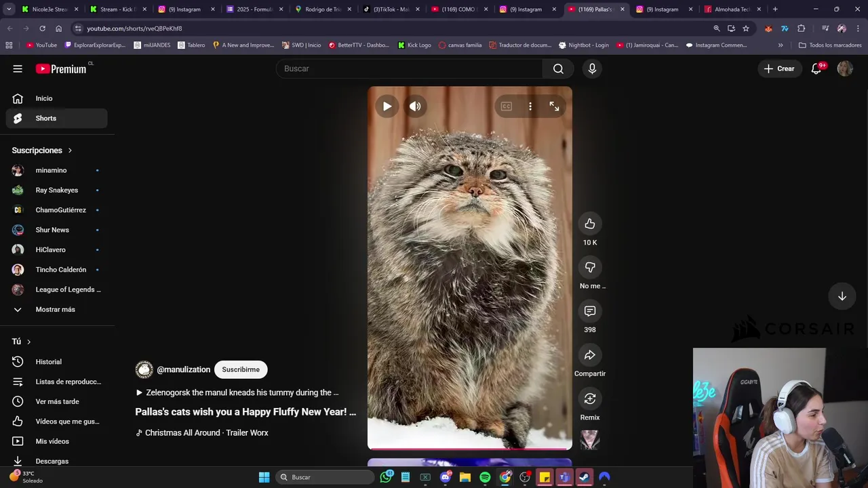Remix this short

(x=590, y=399)
